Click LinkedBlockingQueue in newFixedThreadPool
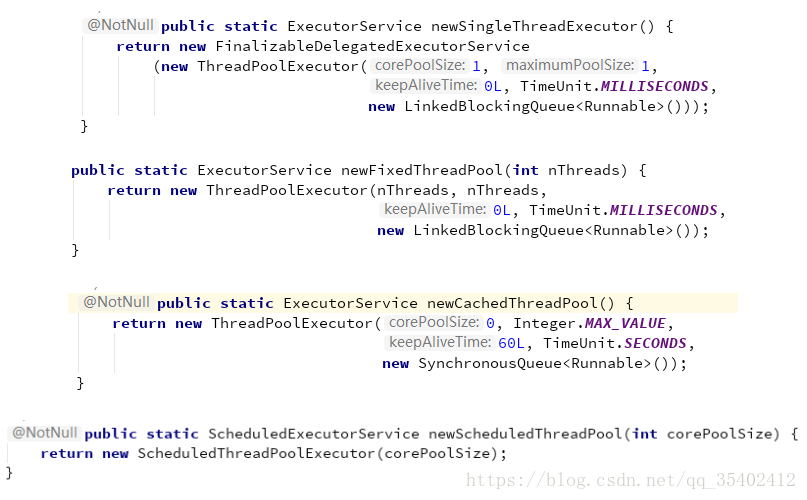The width and height of the screenshot is (807, 500). (x=498, y=231)
